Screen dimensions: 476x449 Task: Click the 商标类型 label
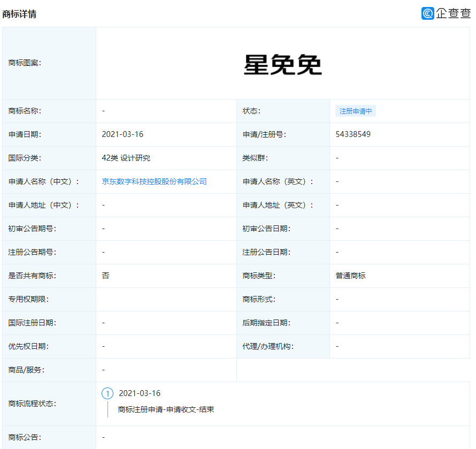pyautogui.click(x=259, y=276)
